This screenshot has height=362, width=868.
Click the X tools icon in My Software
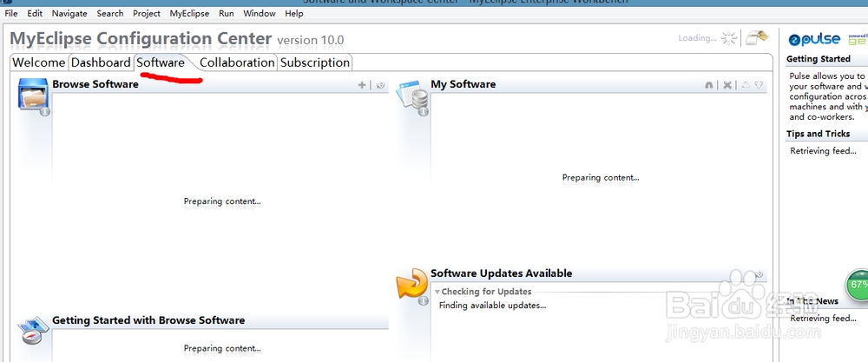(727, 85)
